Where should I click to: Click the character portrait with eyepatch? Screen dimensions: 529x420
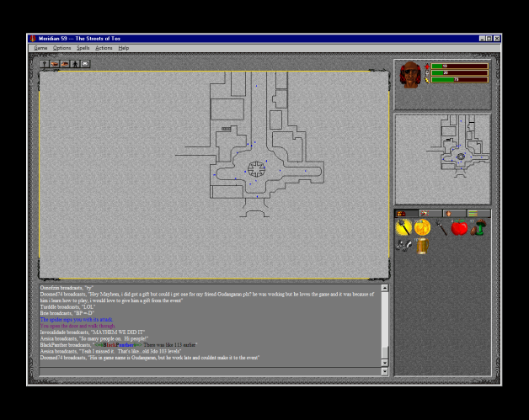click(x=410, y=75)
